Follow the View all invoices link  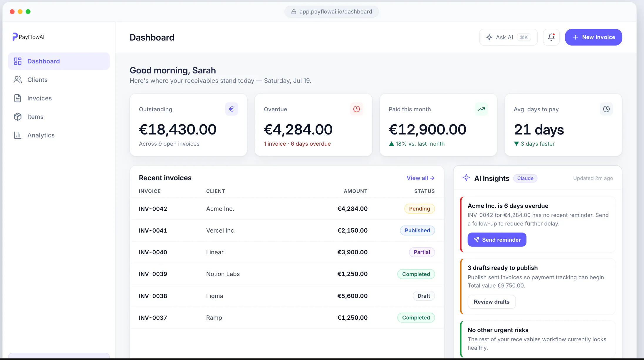coord(420,178)
